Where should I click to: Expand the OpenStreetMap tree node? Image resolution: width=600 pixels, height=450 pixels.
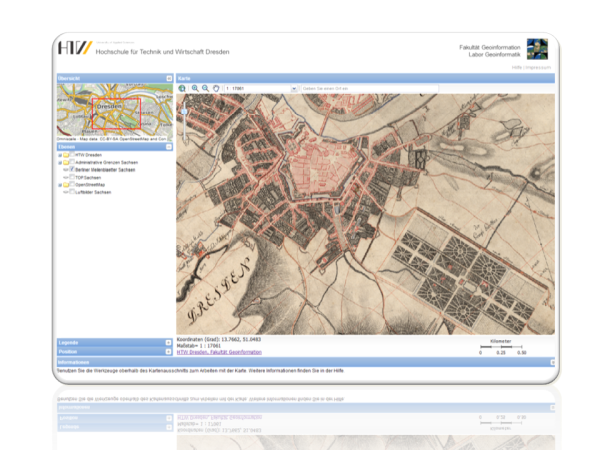point(60,185)
